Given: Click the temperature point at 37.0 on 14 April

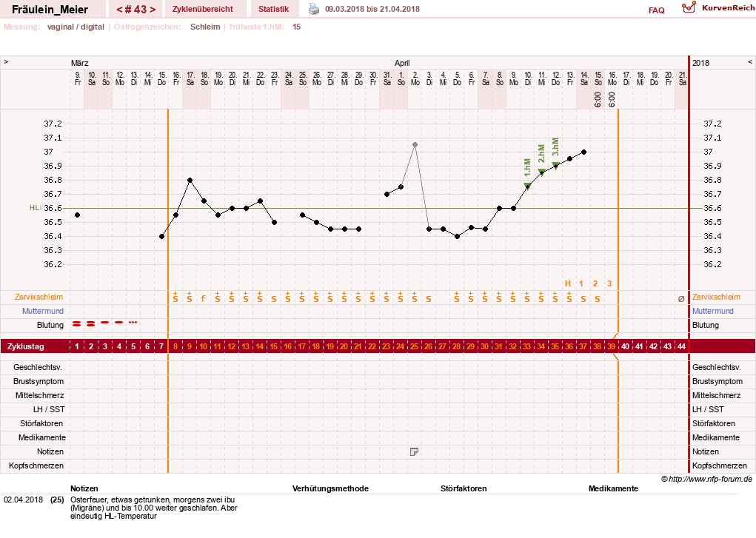Looking at the screenshot, I should pos(584,152).
